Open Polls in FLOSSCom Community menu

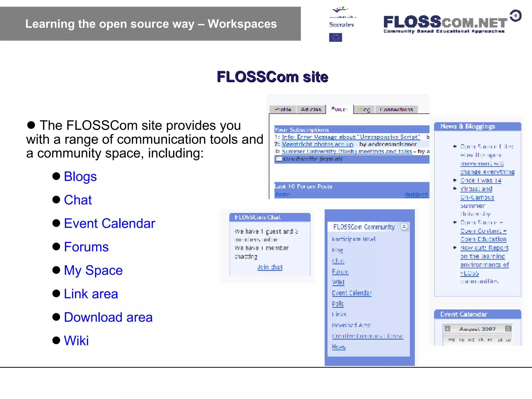(x=338, y=304)
